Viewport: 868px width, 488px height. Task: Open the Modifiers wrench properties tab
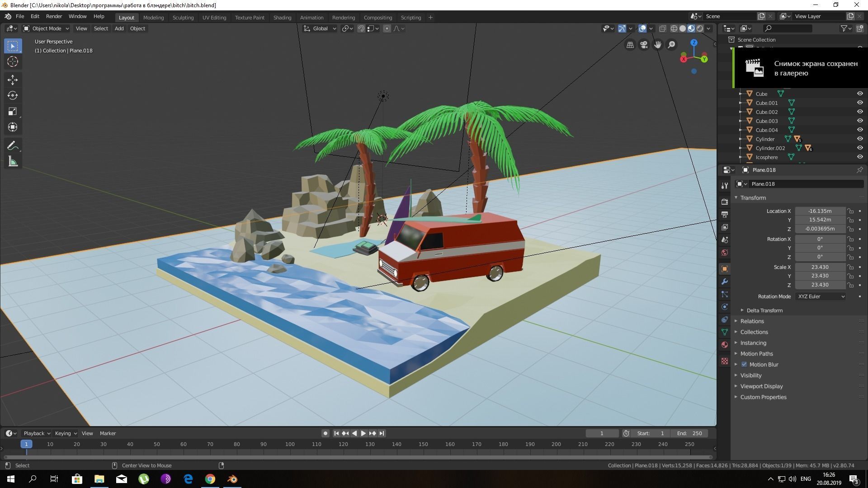click(x=725, y=282)
